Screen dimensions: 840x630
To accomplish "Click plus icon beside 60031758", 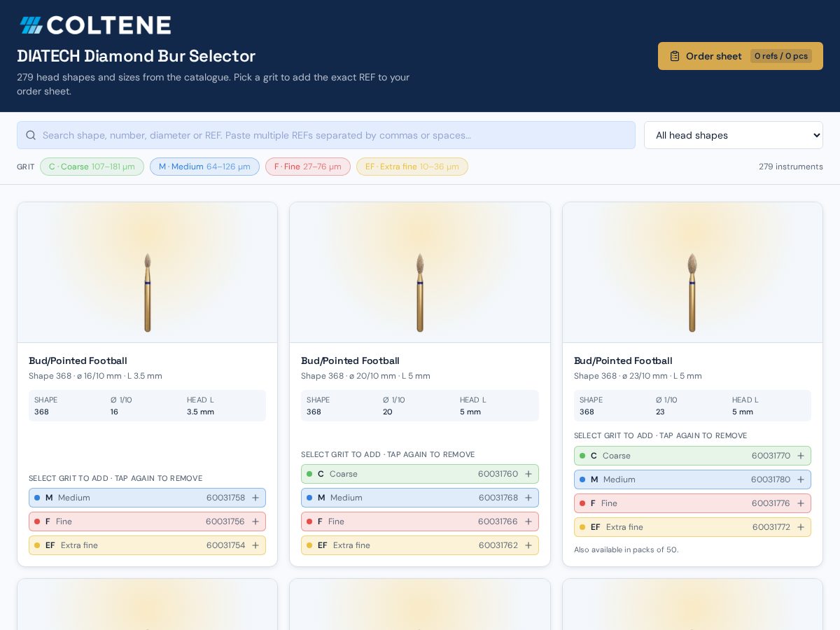I will 255,498.
